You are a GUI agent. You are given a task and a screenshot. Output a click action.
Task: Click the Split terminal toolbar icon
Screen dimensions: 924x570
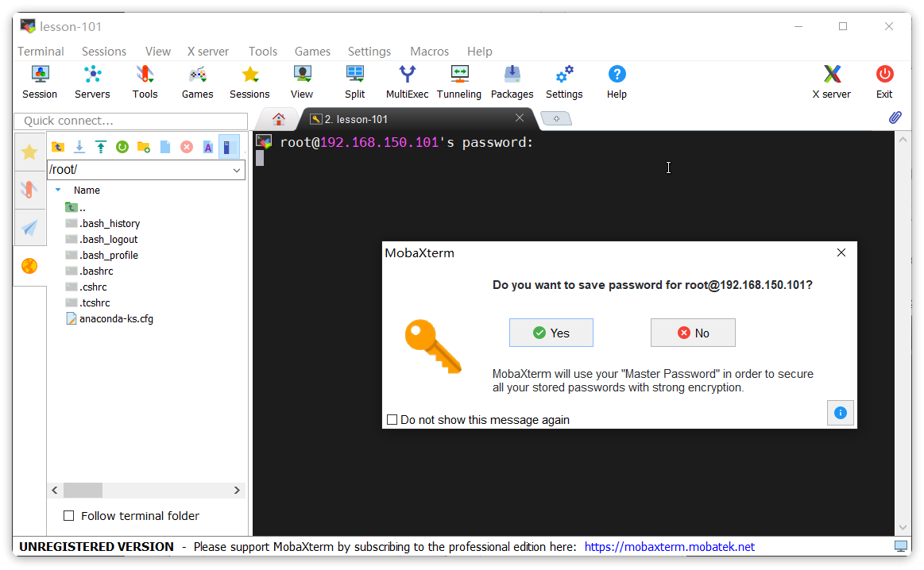coord(354,83)
